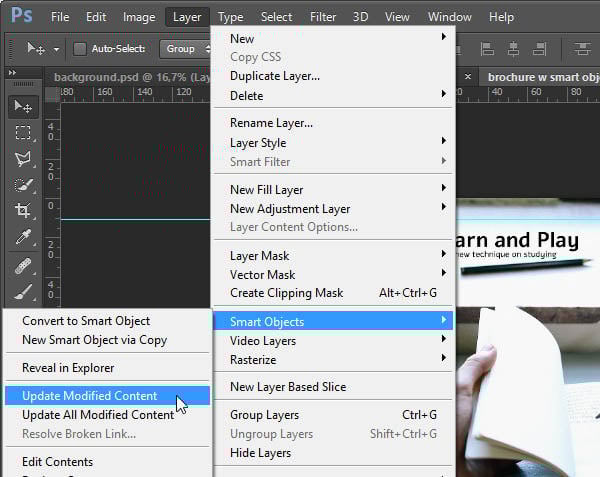The image size is (600, 477).
Task: Open the tool preset picker arrow
Action: [x=57, y=49]
